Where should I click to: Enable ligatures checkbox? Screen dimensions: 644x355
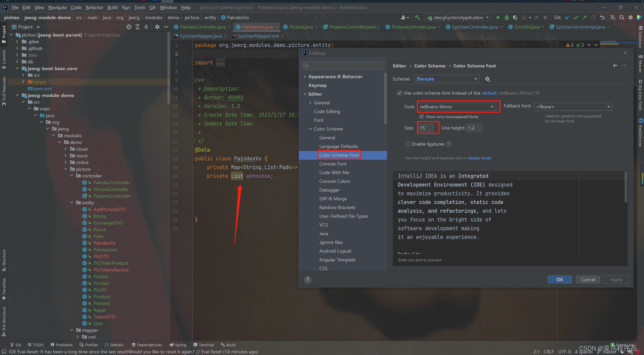[408, 144]
